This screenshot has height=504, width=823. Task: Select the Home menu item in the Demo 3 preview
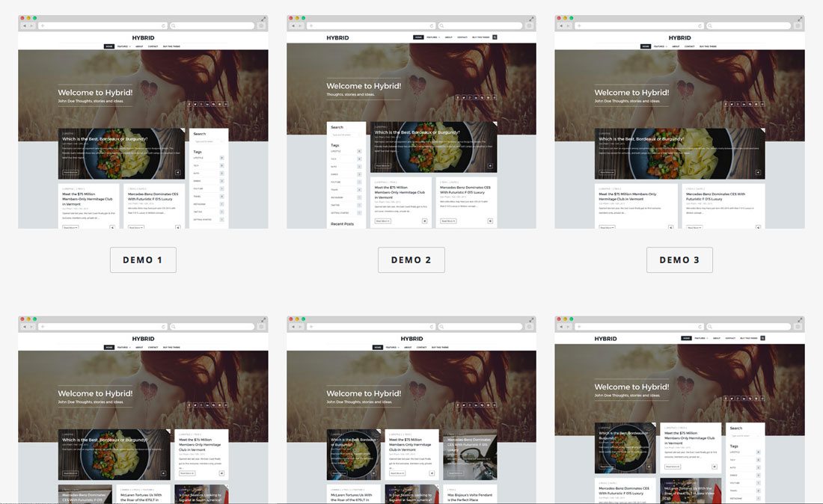point(646,46)
